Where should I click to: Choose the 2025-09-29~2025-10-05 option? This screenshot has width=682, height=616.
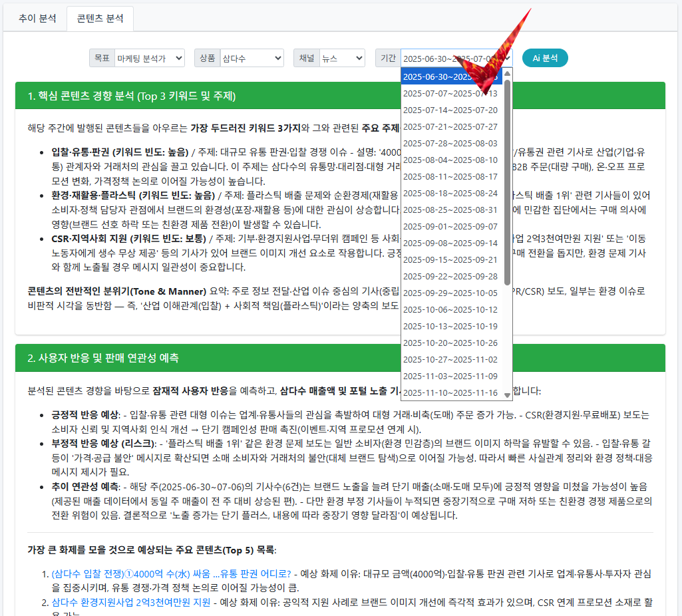click(450, 293)
